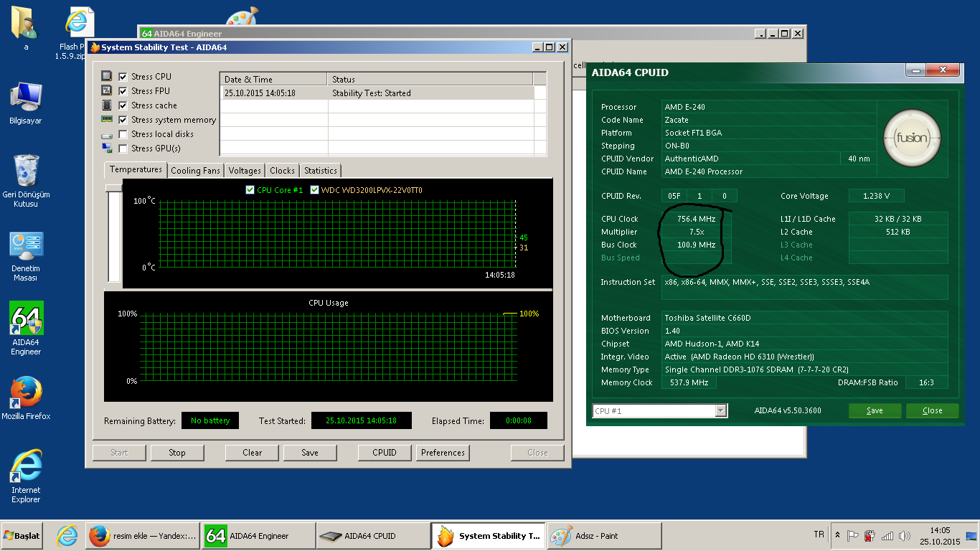Screen dimensions: 980x551
Task: Click the Başlat start button
Action: [x=22, y=536]
